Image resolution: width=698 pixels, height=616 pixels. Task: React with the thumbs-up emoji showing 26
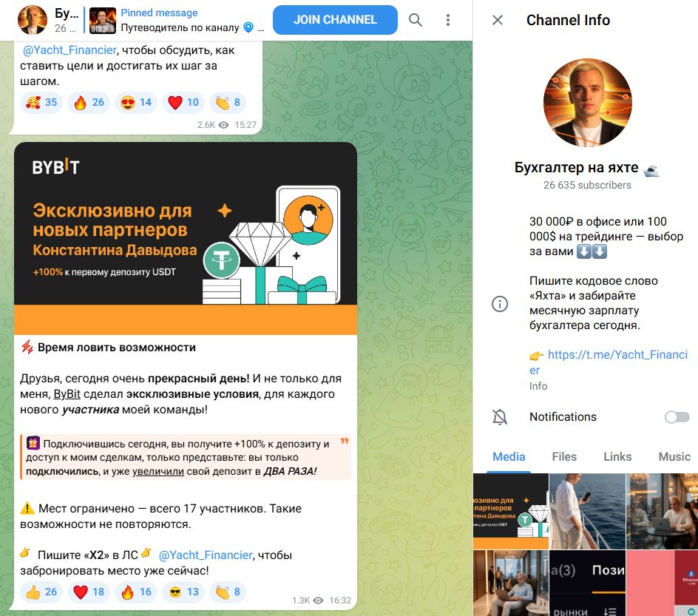[x=41, y=592]
